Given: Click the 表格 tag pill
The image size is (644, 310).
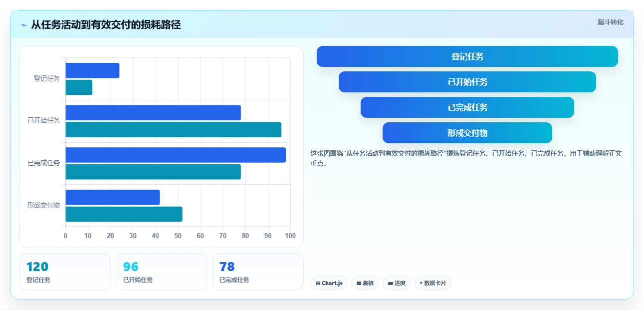Looking at the screenshot, I should (365, 283).
